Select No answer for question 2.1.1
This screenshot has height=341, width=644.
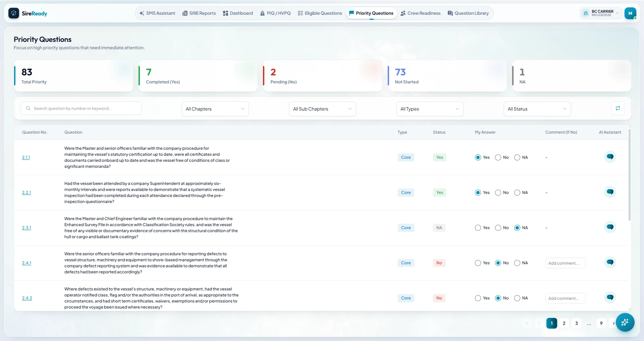498,157
